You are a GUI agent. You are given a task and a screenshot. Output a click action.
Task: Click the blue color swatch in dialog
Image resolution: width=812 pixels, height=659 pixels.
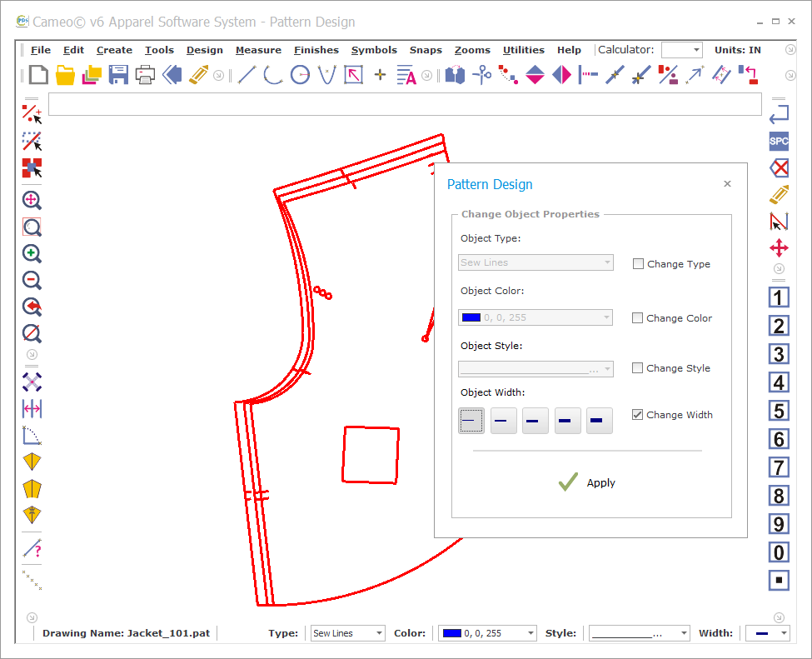[471, 317]
